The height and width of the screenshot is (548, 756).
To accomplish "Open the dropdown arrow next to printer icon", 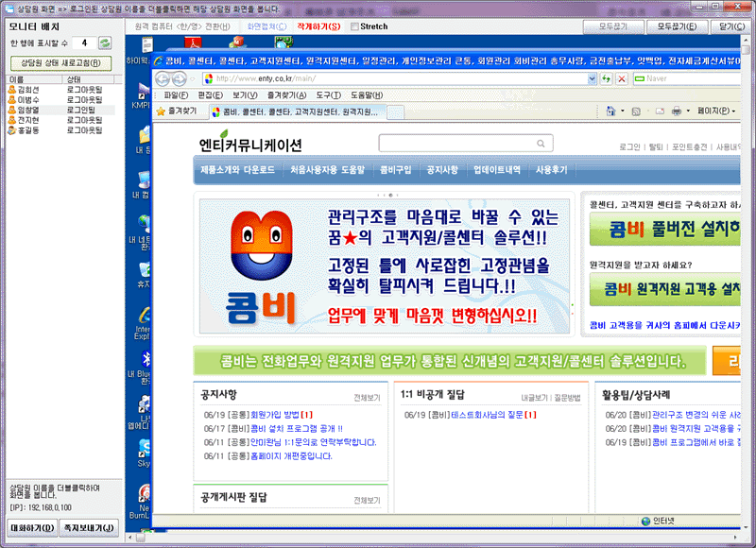I will click(688, 111).
